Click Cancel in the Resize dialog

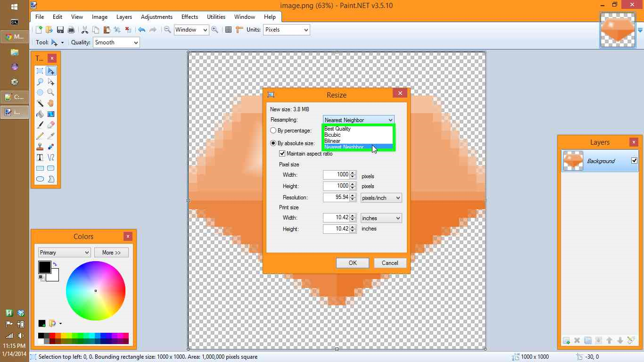(390, 263)
